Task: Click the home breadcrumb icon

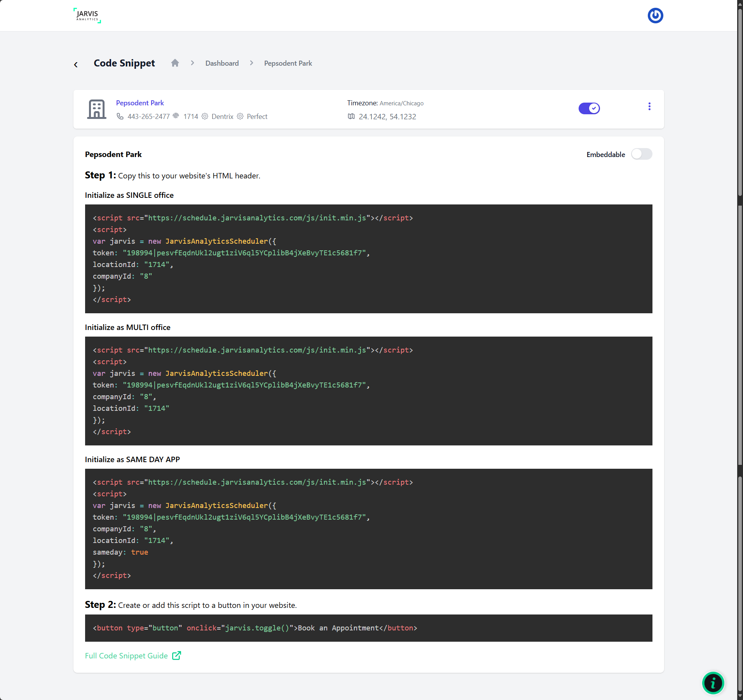Action: [x=175, y=63]
